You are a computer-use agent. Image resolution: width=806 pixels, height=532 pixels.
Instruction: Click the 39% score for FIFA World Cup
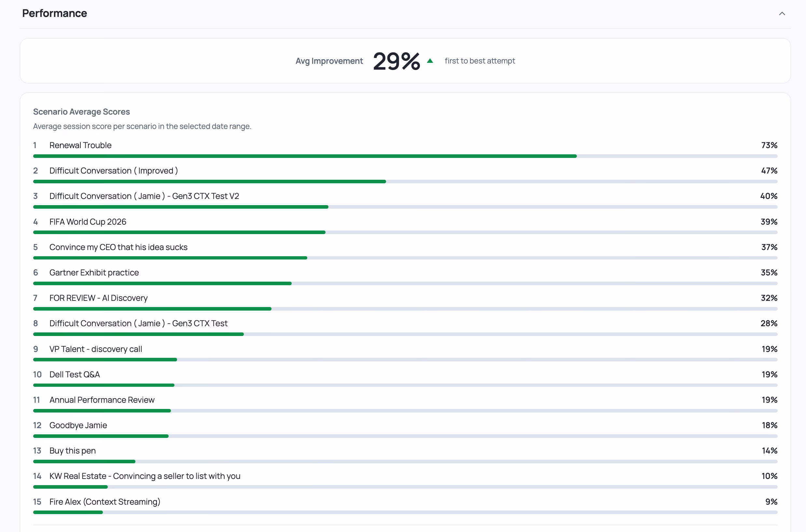769,222
